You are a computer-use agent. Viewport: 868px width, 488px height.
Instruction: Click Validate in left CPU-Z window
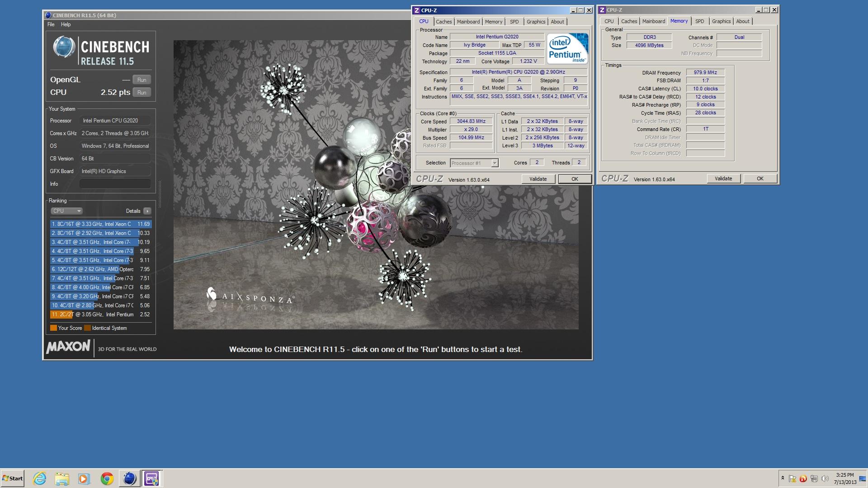pyautogui.click(x=538, y=179)
